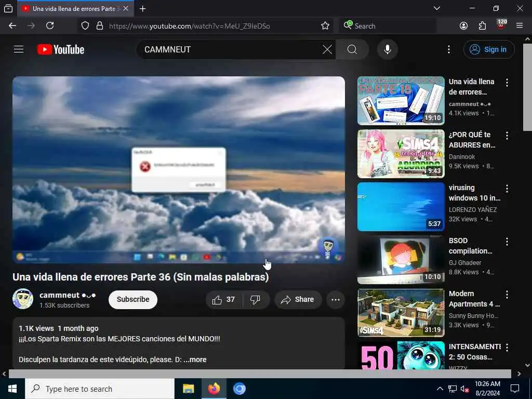Open the YouTube guide hamburger menu
Viewport: 532px width, 399px height.
point(19,49)
